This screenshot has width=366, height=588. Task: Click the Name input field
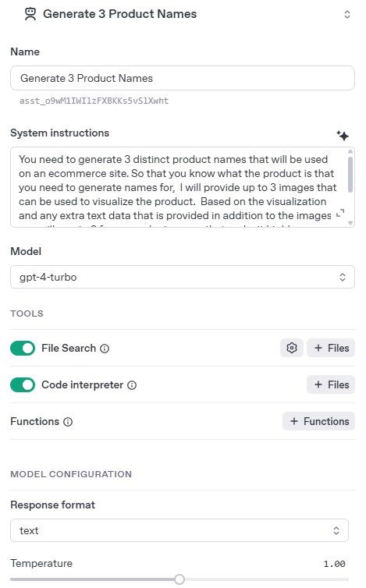[x=183, y=78]
